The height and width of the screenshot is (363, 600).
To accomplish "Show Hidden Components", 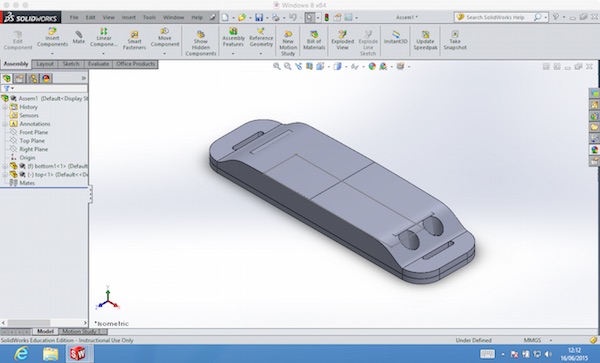I will (201, 43).
